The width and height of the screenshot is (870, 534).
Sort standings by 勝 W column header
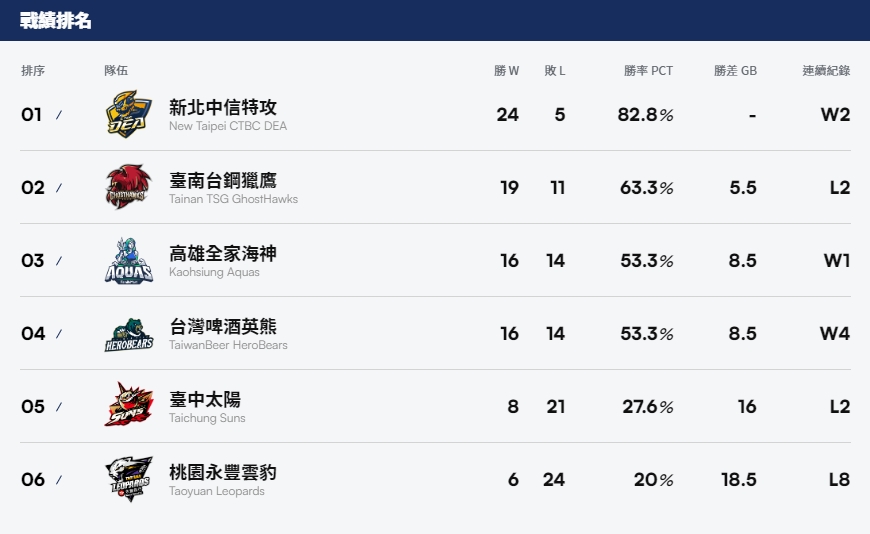(507, 71)
